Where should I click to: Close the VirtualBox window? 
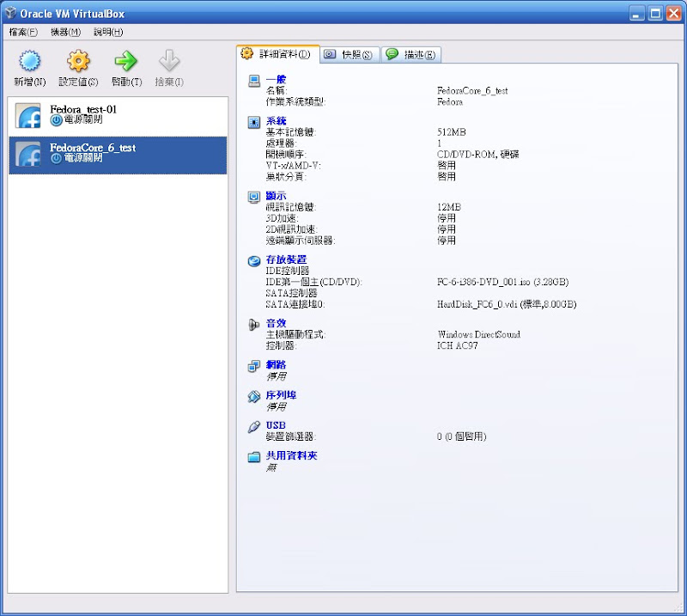(673, 13)
